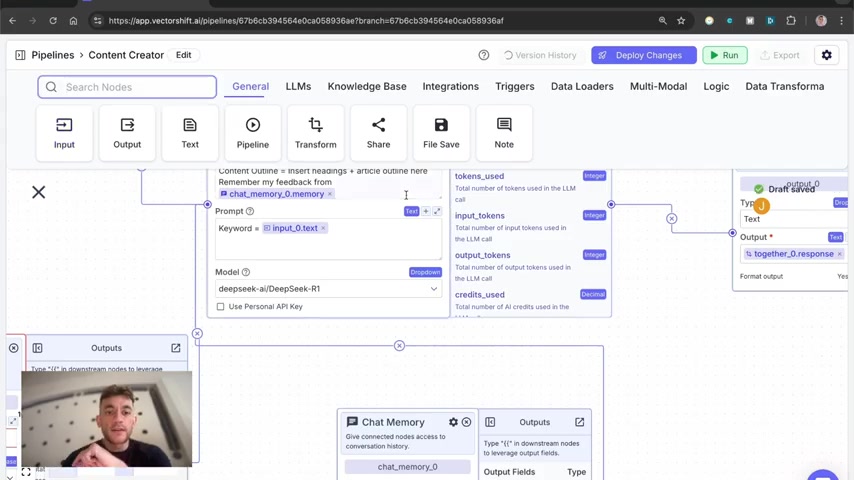
Task: Add a Share node
Action: pos(379,133)
